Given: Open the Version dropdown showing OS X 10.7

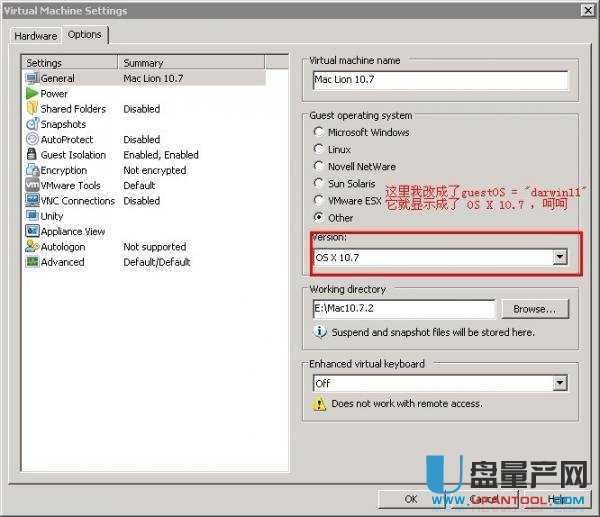Looking at the screenshot, I should [559, 258].
